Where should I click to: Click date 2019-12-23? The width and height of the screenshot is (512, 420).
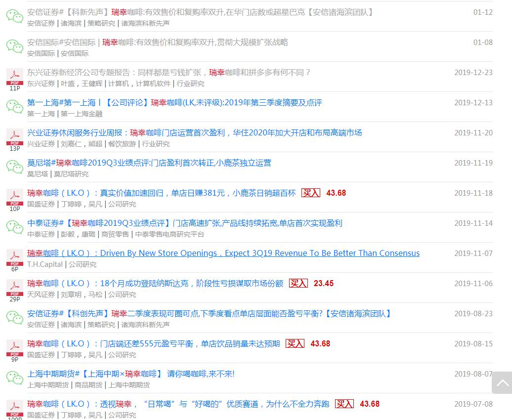pos(473,73)
